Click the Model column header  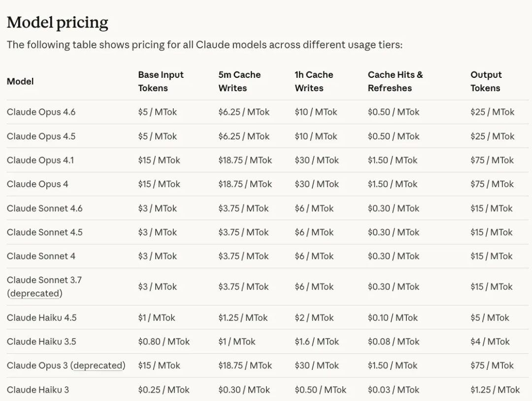coord(20,81)
